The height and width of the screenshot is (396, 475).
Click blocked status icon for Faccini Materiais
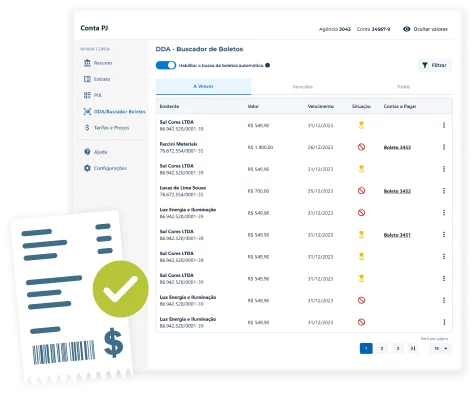coord(361,147)
